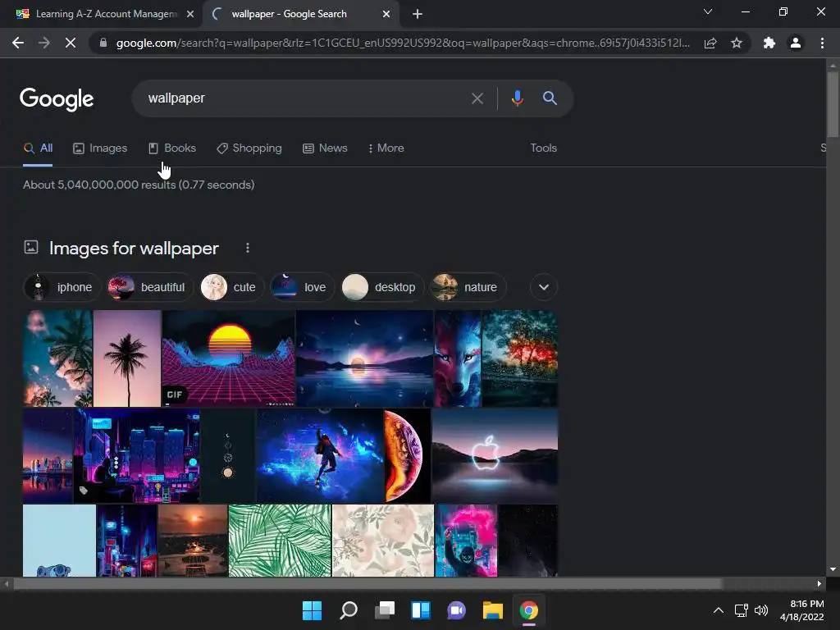Expand the tab search dropdown arrow
The width and height of the screenshot is (840, 630).
[x=708, y=11]
